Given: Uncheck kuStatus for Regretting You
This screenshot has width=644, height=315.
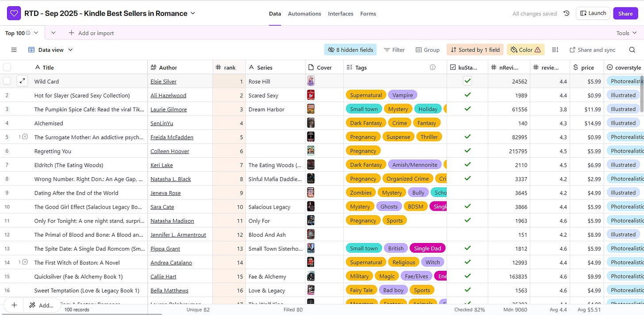Looking at the screenshot, I should click(468, 151).
